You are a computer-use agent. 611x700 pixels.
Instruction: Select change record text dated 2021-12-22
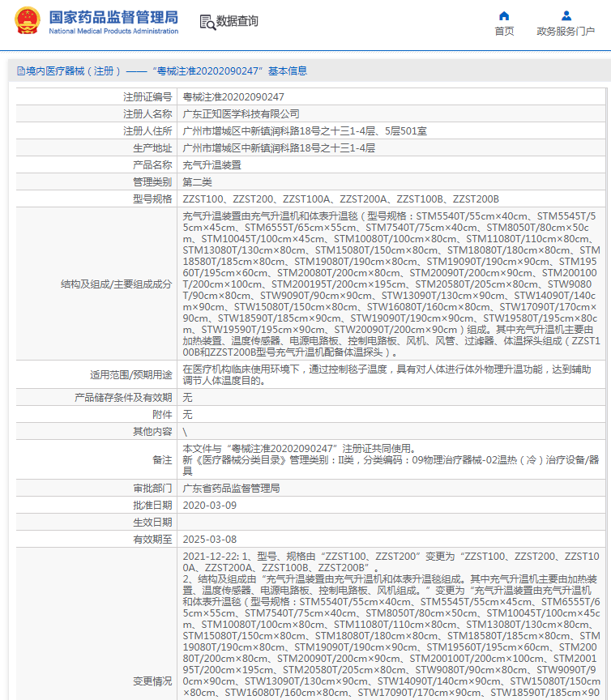tap(391, 625)
